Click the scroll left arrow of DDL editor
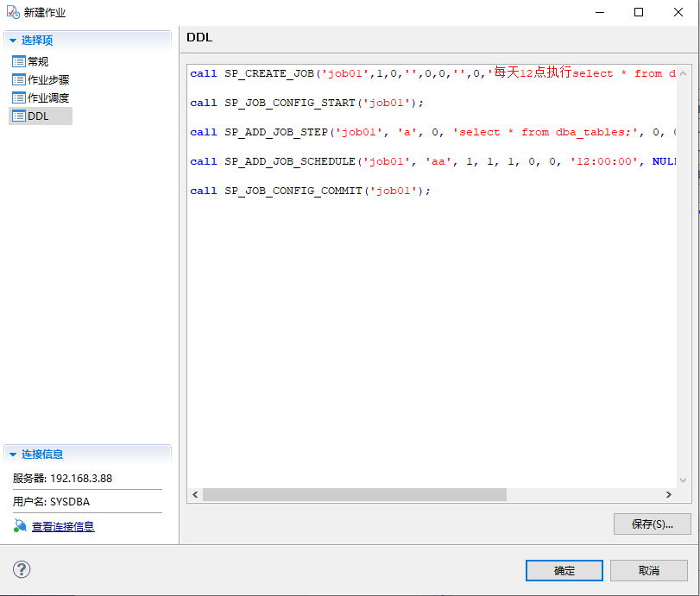Viewport: 700px width, 596px height. pyautogui.click(x=195, y=494)
